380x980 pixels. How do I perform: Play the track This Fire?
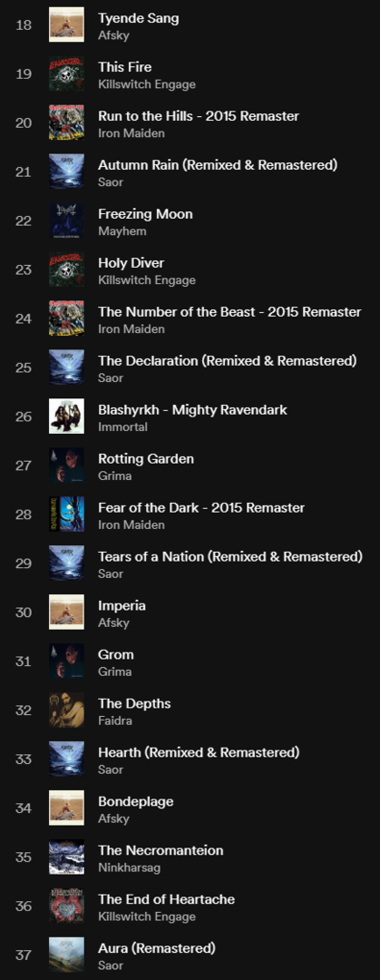pos(124,67)
